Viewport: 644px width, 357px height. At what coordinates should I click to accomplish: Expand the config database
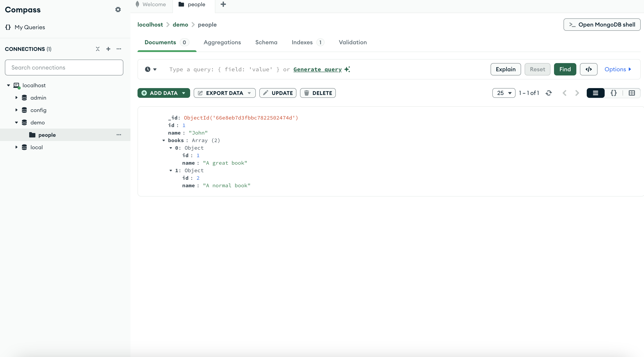point(17,110)
